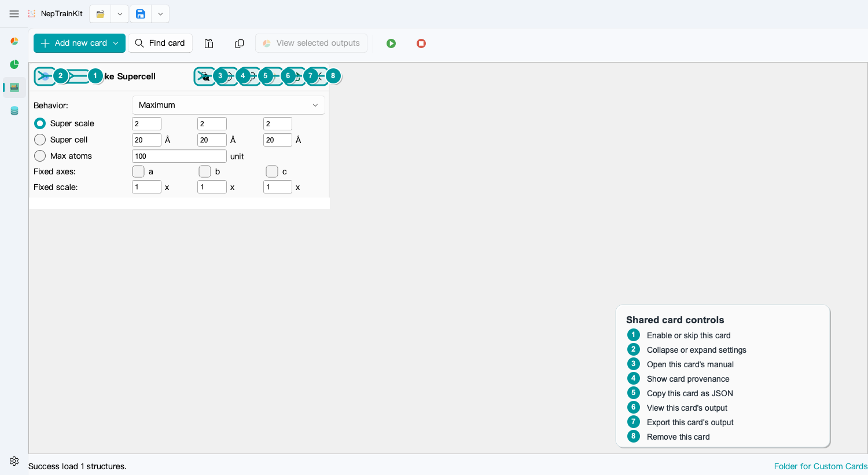Open the orange pie chart sidebar page
The image size is (868, 475).
tap(14, 41)
